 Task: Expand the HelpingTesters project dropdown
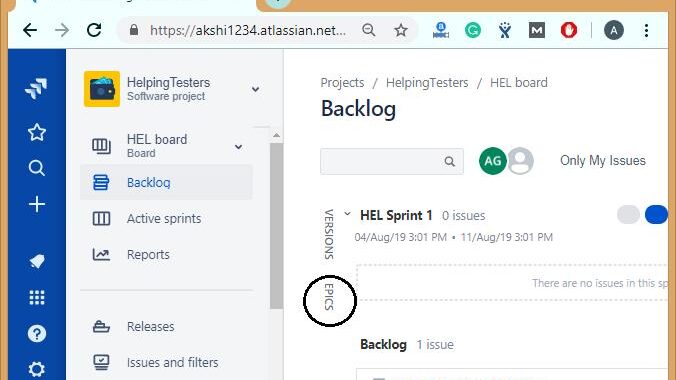(255, 89)
